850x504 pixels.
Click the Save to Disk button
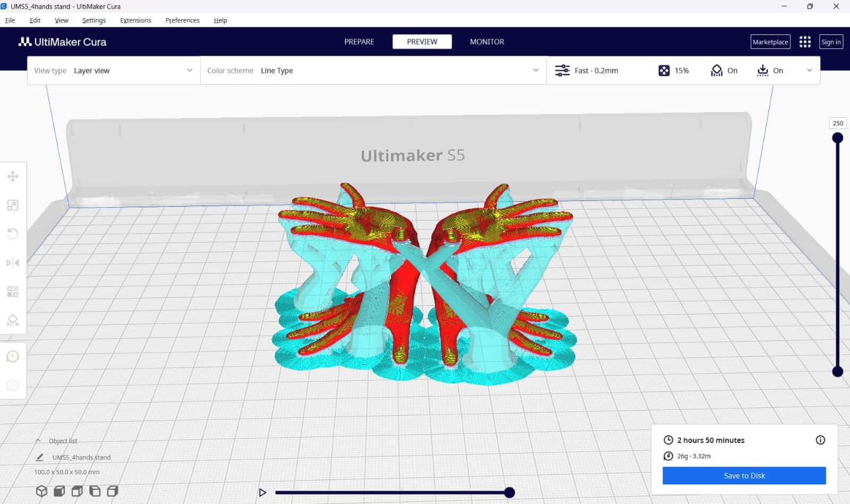744,476
